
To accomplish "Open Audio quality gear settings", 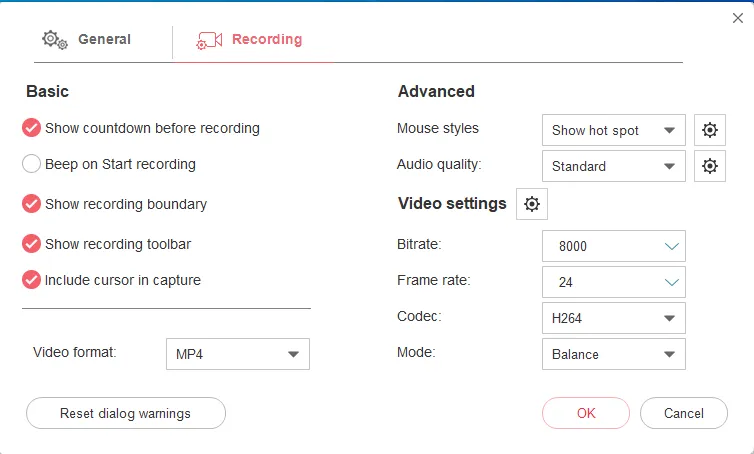I will coord(709,166).
